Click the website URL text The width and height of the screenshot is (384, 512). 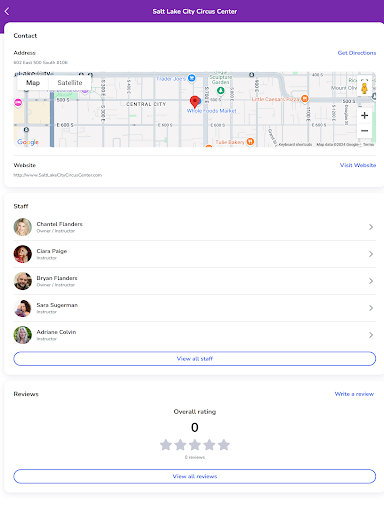pos(58,175)
